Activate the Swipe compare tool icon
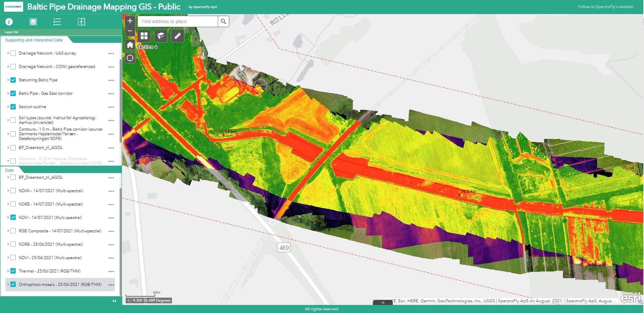This screenshot has height=313, width=644. (x=81, y=22)
